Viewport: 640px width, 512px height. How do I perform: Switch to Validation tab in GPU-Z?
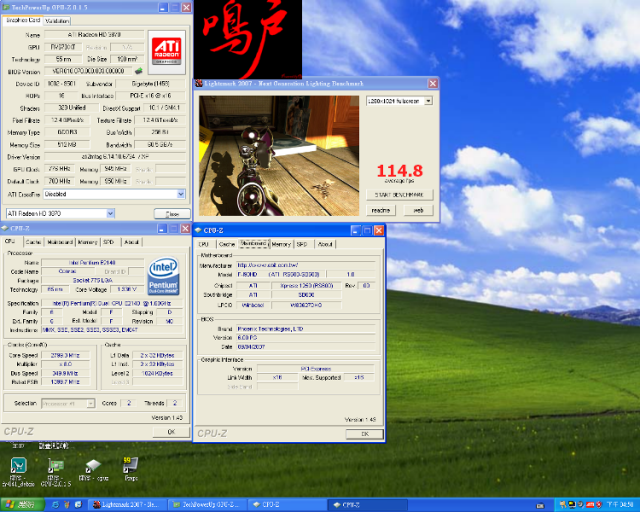pyautogui.click(x=57, y=21)
